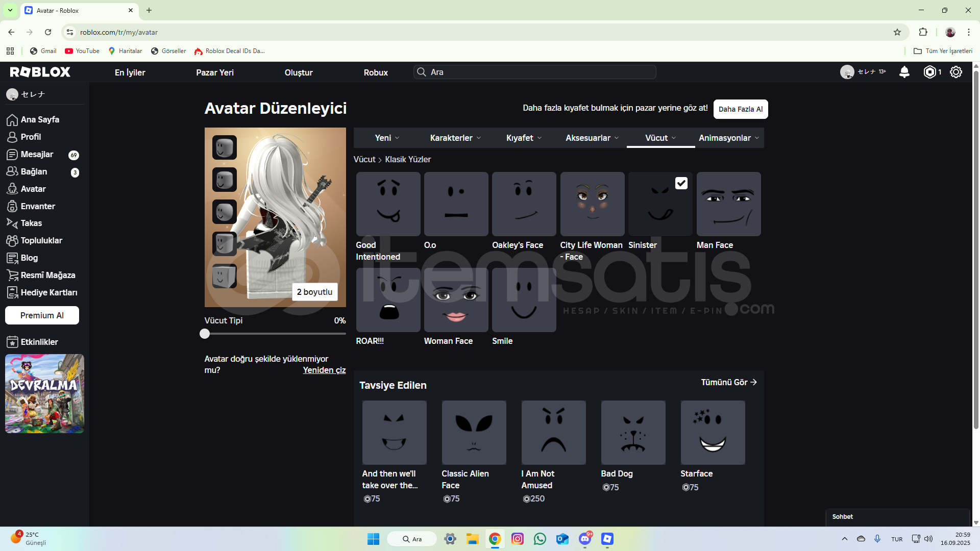Open Envanter inventory in sidebar

(38, 206)
